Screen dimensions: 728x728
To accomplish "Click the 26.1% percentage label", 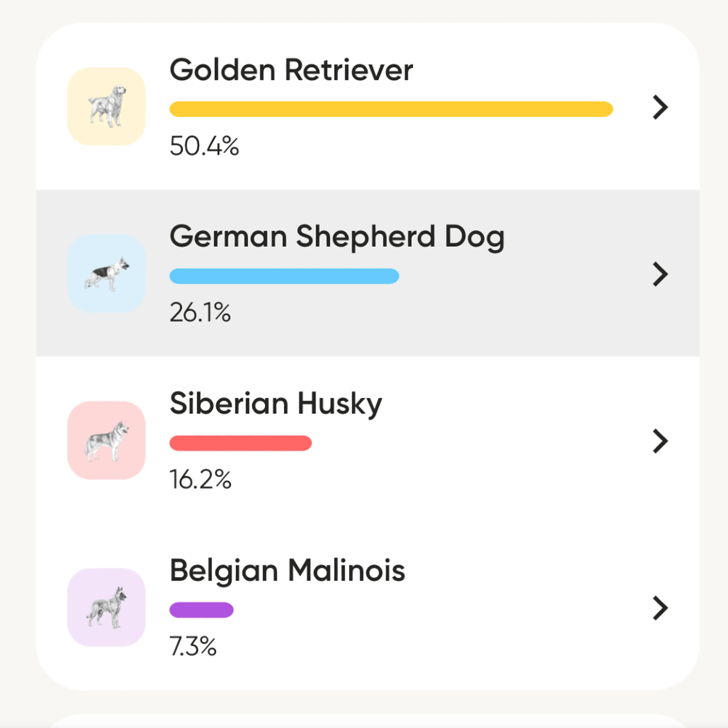I will click(x=200, y=312).
